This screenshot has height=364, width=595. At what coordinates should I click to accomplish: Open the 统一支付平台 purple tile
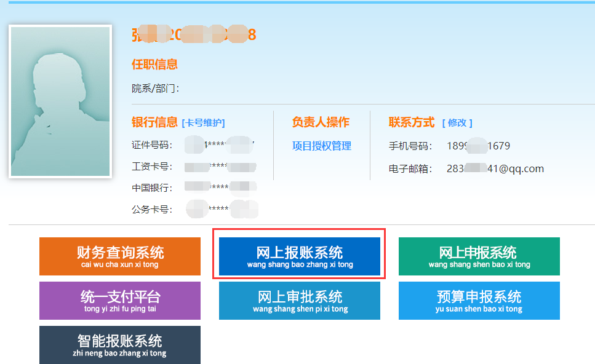click(120, 301)
